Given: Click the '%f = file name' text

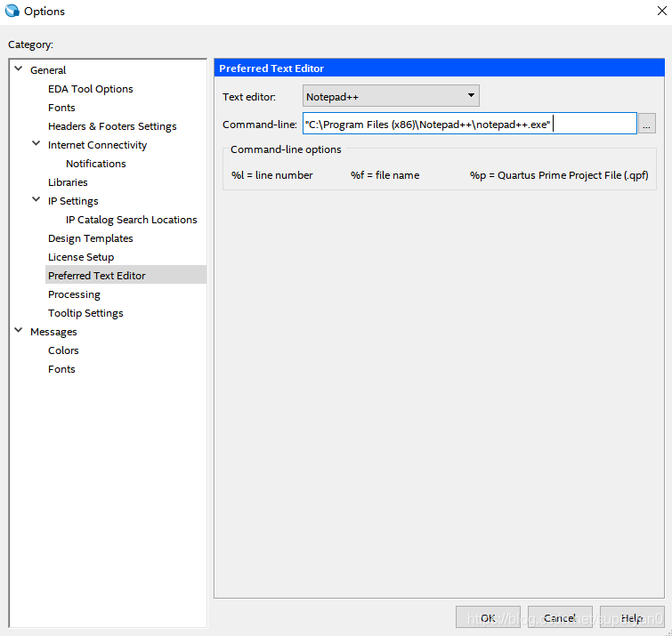Looking at the screenshot, I should pos(385,175).
